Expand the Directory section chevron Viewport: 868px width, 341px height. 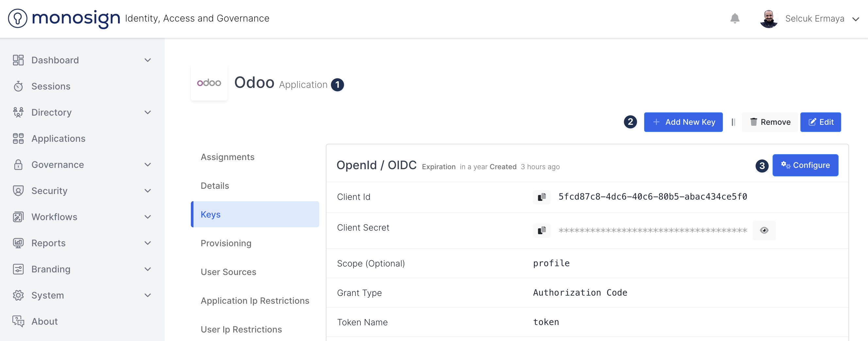(x=148, y=112)
